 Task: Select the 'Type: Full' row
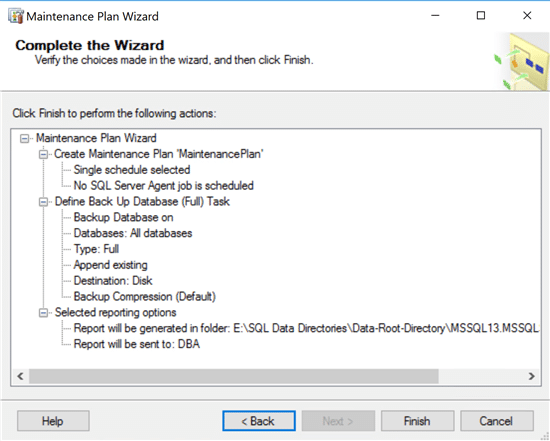[x=96, y=249]
